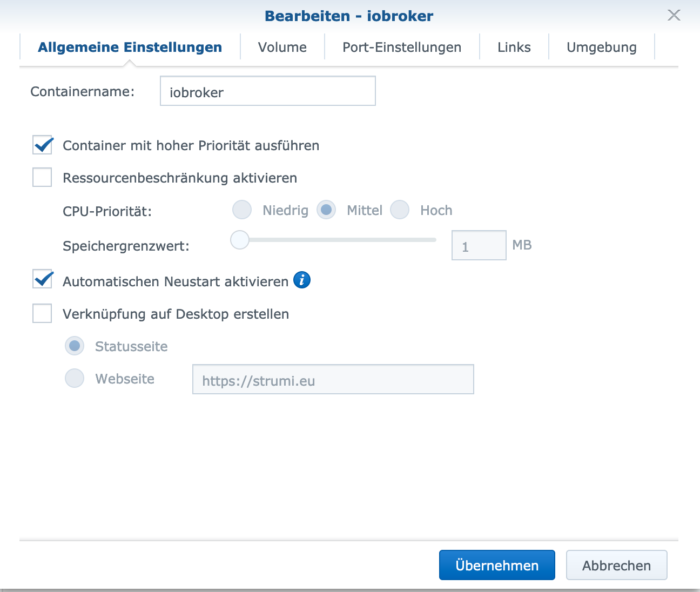Viewport: 700px width, 592px height.
Task: Select Mittel CPU priority radio
Action: (326, 210)
